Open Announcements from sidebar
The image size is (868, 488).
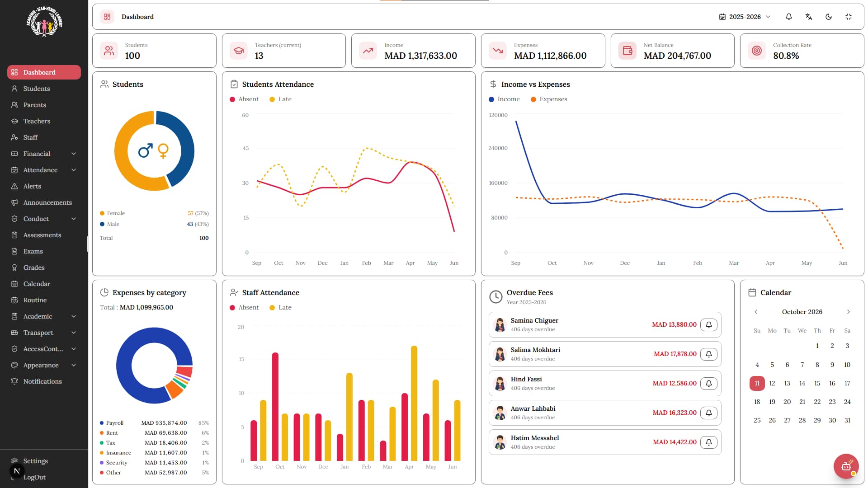(x=44, y=202)
